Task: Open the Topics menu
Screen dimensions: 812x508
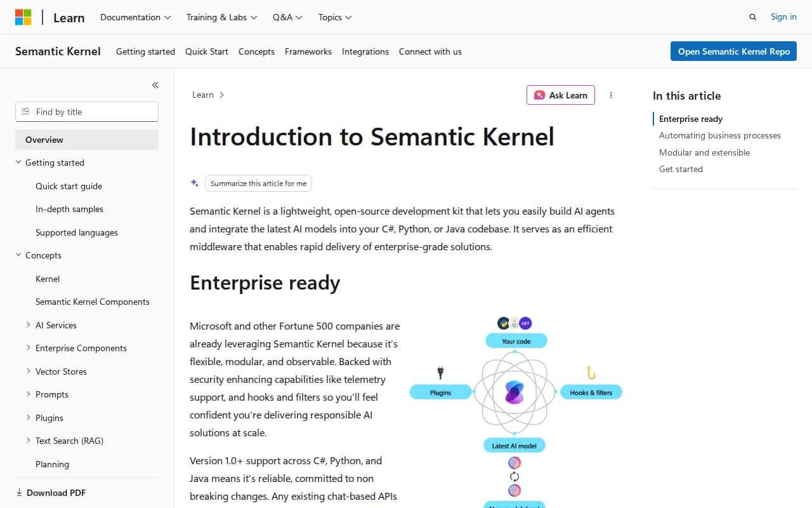Action: point(335,17)
